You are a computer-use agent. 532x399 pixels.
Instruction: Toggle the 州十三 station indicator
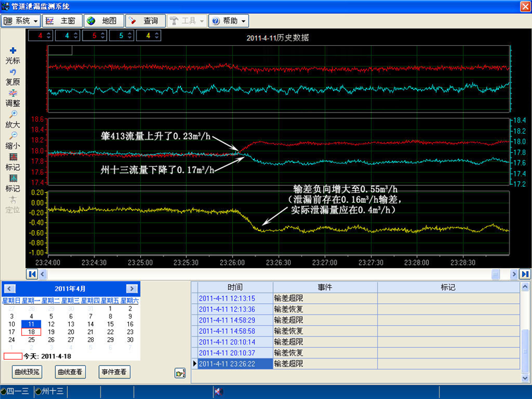pyautogui.click(x=50, y=392)
